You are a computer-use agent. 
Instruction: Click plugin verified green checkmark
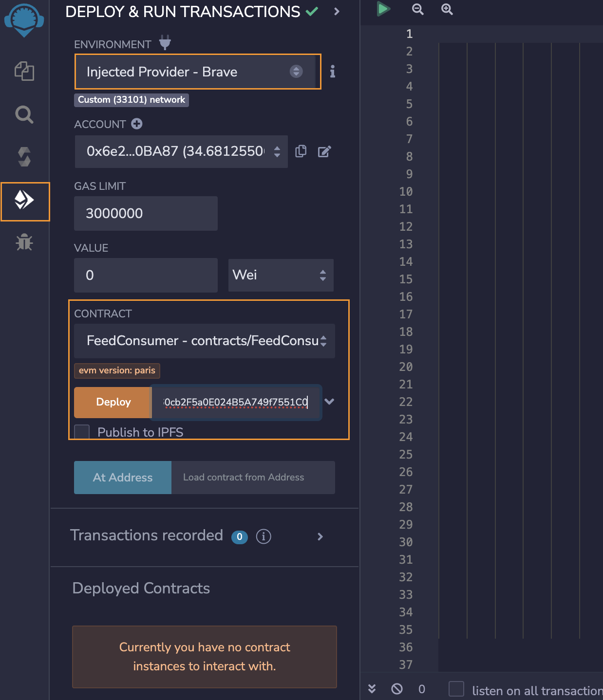312,11
